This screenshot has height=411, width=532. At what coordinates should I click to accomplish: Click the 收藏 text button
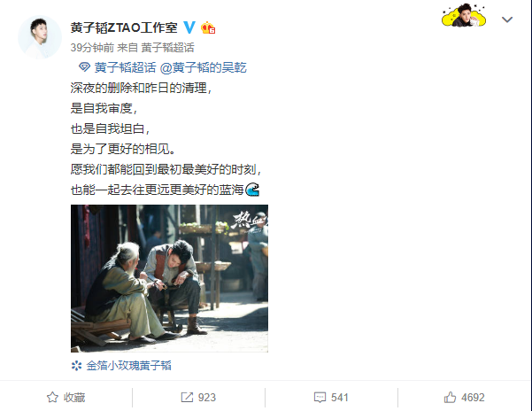tap(74, 398)
